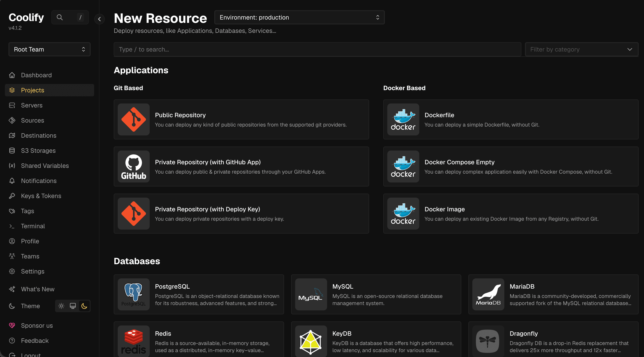Switch to dark theme moon toggle
The width and height of the screenshot is (644, 357).
tap(84, 306)
